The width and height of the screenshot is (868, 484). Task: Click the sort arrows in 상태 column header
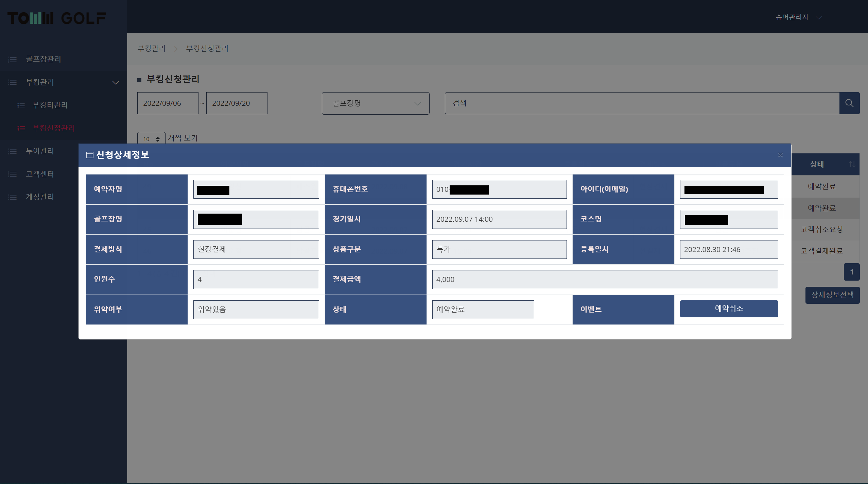pyautogui.click(x=852, y=164)
